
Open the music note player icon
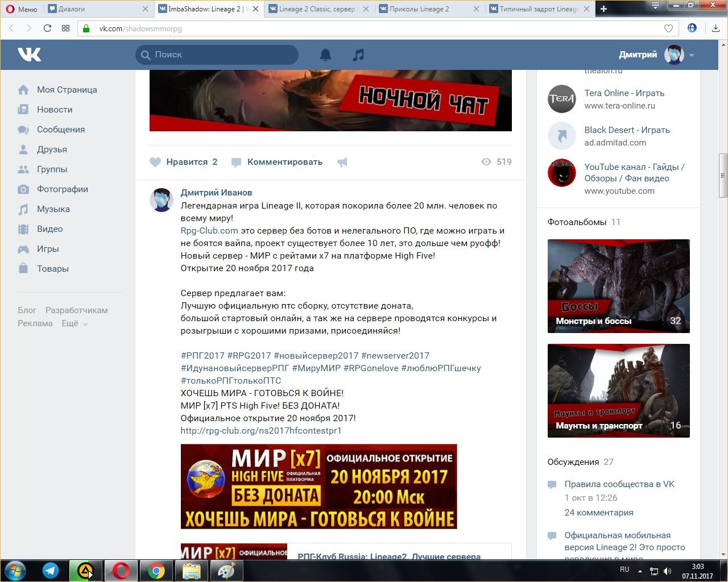(358, 55)
